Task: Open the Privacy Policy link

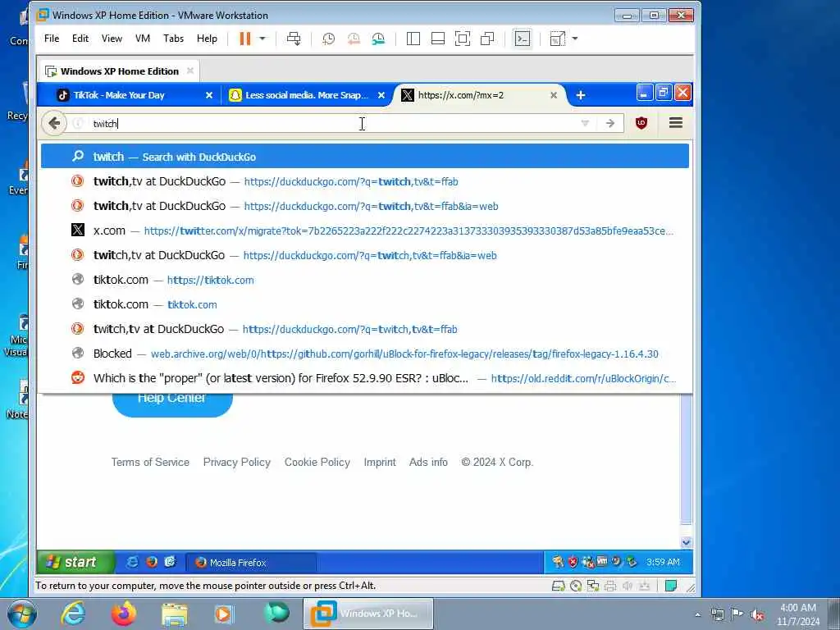Action: pyautogui.click(x=237, y=463)
